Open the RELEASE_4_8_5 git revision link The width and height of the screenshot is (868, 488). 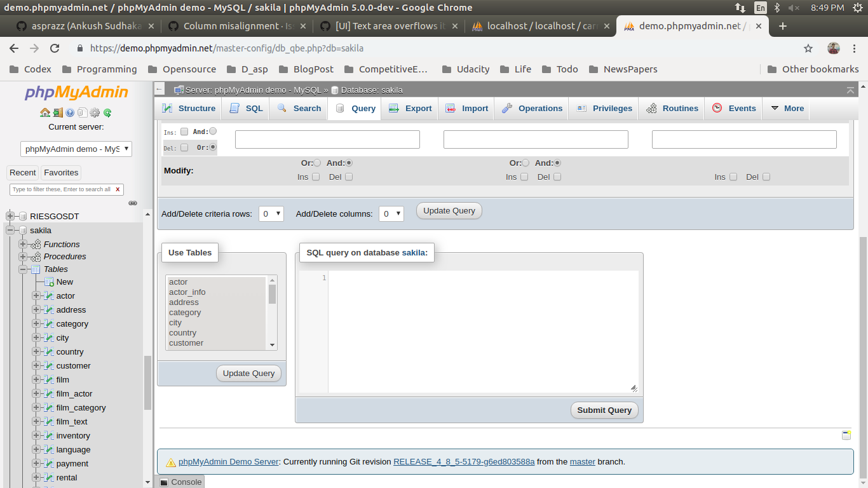(x=464, y=462)
